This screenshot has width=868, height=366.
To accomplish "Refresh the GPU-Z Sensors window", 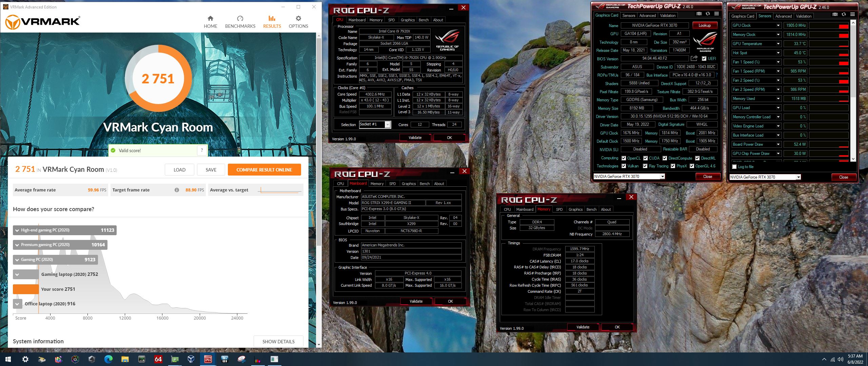I will tap(844, 15).
